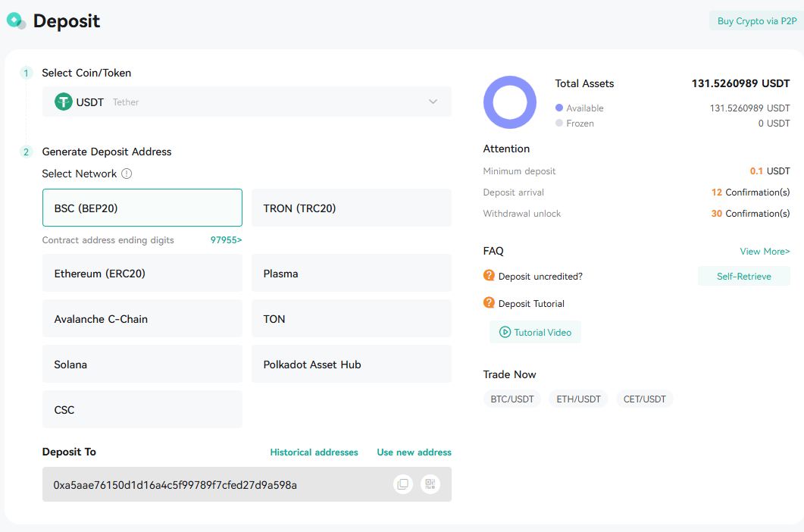Pick the TON network option

click(352, 318)
